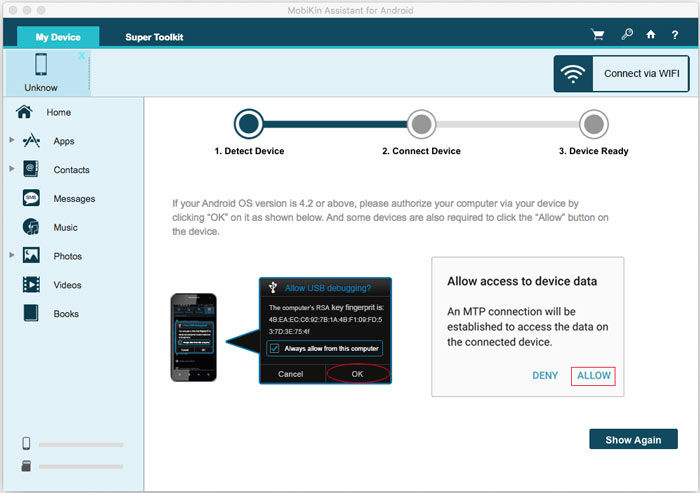Open Videos label in sidebar

[67, 285]
